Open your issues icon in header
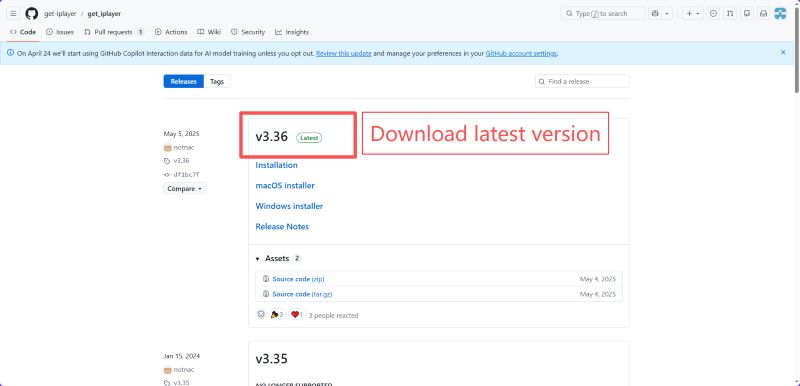The image size is (800, 386). pyautogui.click(x=714, y=14)
